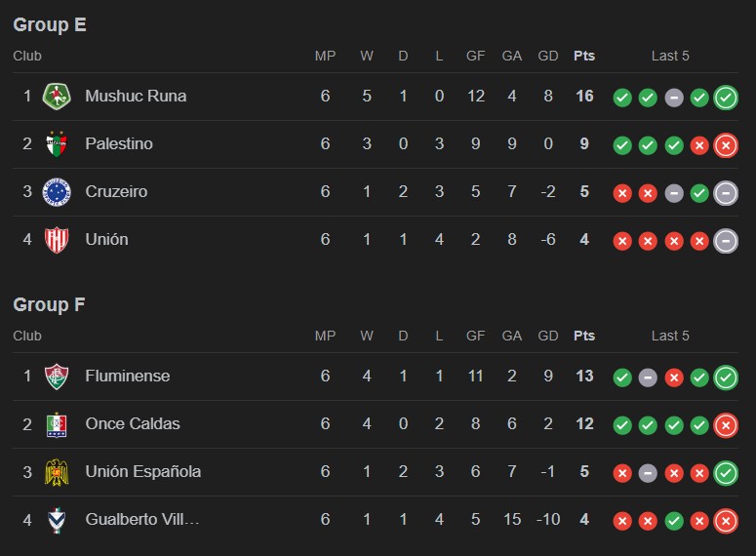Click the Last 5 header in Group F
This screenshot has height=556, width=756.
point(670,337)
